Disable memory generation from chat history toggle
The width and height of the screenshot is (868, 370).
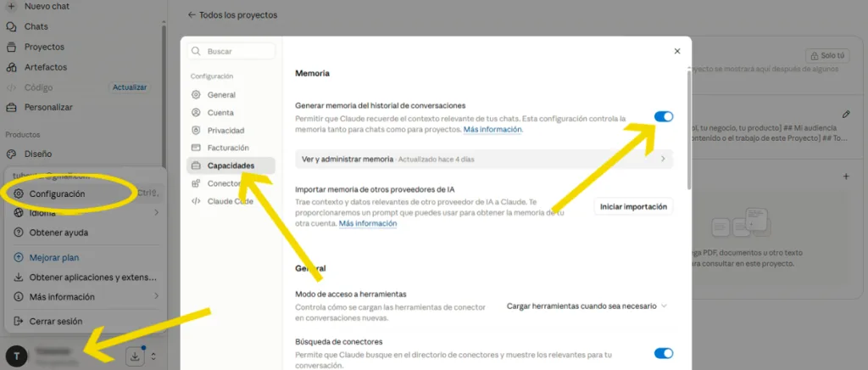coord(664,116)
